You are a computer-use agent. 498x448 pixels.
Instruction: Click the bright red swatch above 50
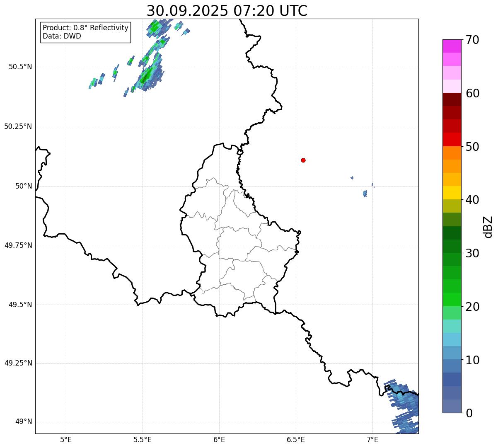coord(452,139)
